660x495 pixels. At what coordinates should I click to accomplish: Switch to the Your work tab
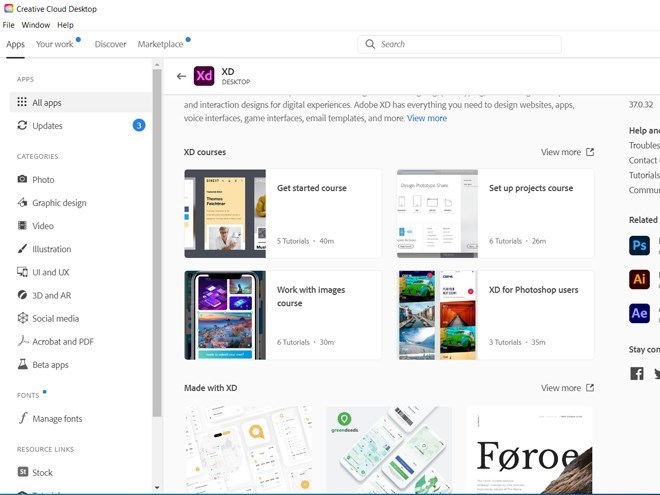click(x=55, y=44)
